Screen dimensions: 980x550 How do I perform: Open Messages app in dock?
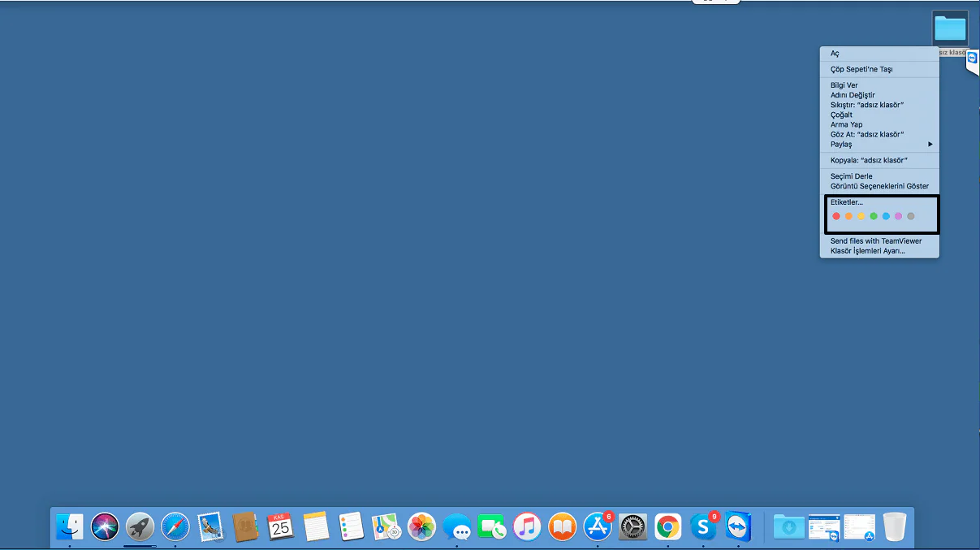tap(457, 527)
